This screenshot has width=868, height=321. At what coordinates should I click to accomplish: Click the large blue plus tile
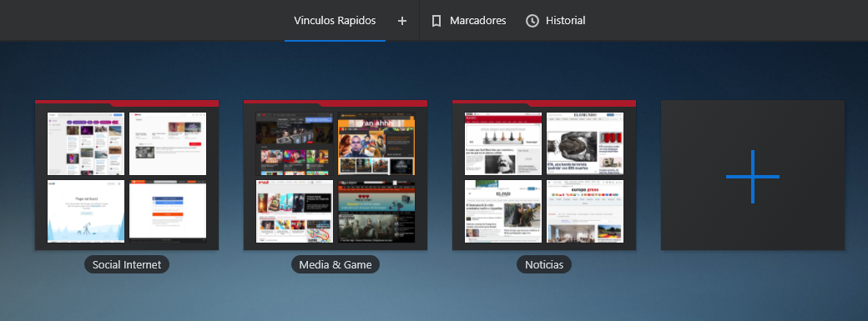coord(753,175)
